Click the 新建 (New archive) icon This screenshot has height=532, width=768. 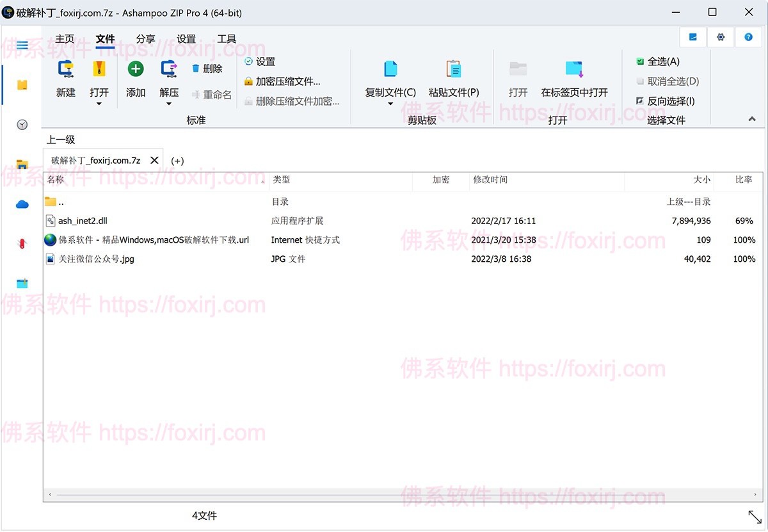[65, 69]
